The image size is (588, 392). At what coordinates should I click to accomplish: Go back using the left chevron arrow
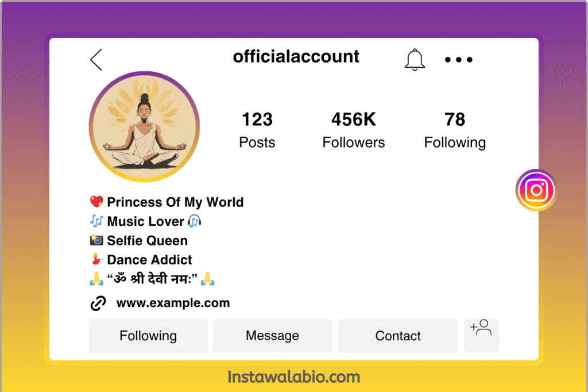click(96, 60)
